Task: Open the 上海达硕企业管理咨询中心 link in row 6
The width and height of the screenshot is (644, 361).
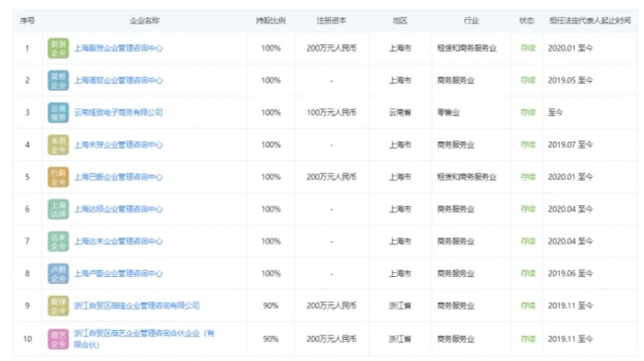Action: [118, 209]
